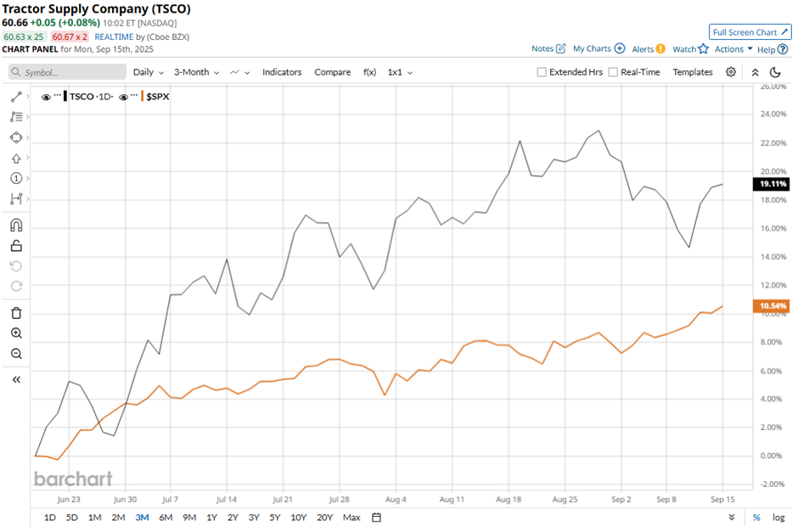Click the orange $SPX color swatch
This screenshot has height=532, width=798.
coord(142,97)
